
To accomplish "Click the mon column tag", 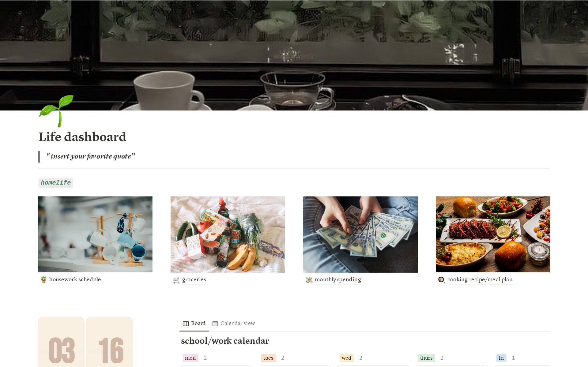I will (x=190, y=358).
